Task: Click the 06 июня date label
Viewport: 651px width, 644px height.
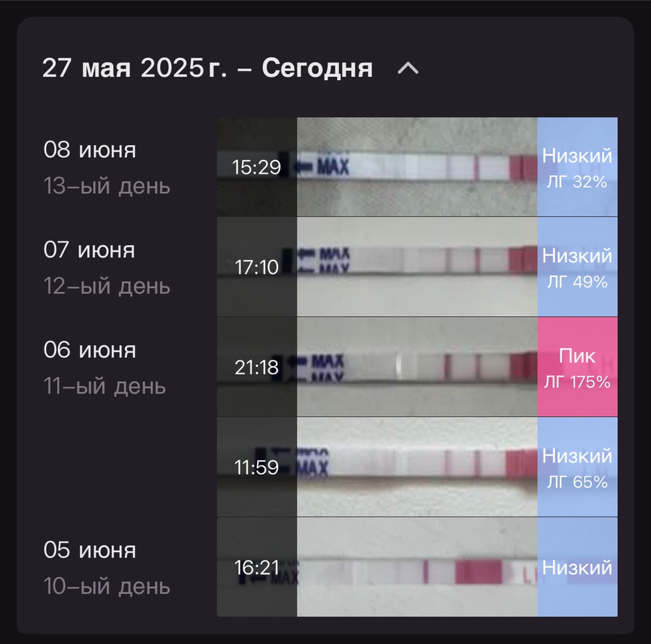Action: click(x=90, y=350)
